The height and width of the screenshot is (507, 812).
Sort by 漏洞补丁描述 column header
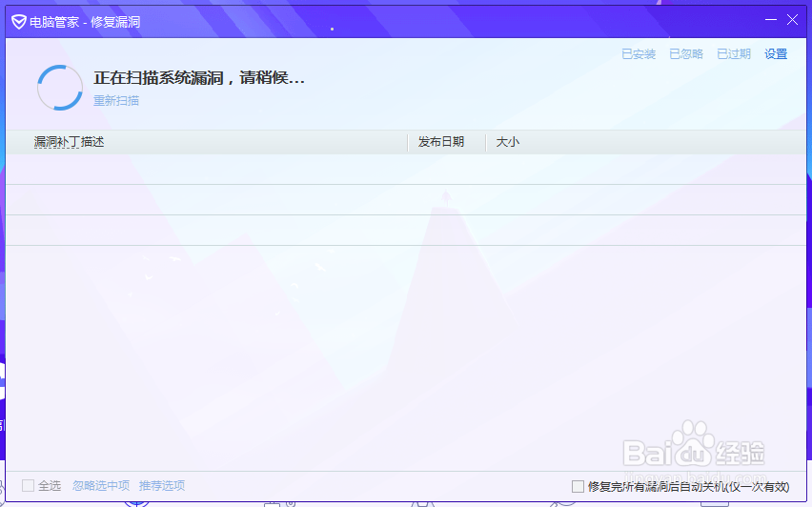click(x=69, y=142)
